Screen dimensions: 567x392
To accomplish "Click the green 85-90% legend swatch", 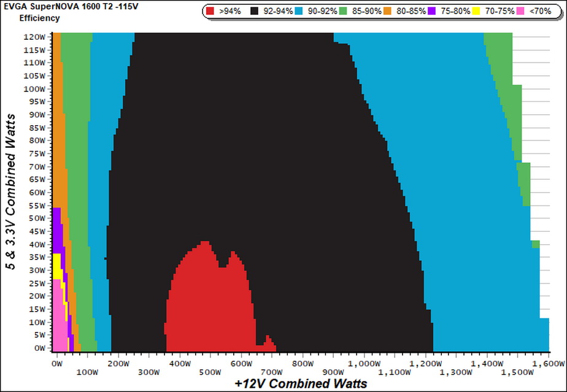I will point(343,11).
